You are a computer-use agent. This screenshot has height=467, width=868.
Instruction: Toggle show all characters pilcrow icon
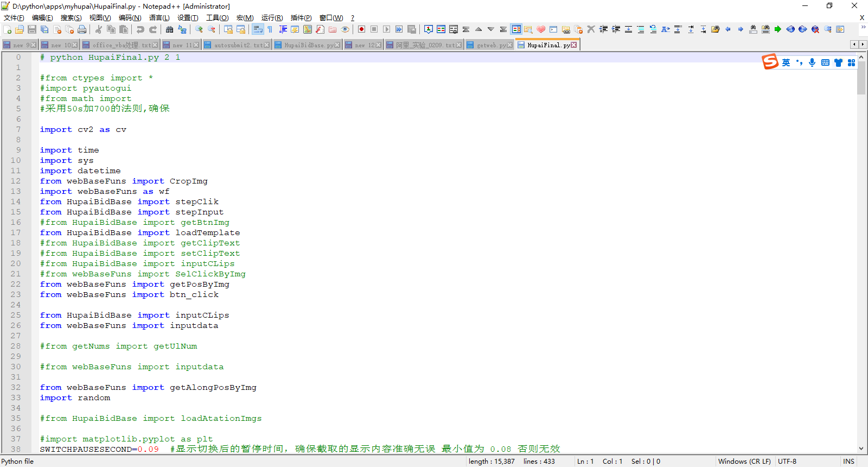tap(270, 29)
